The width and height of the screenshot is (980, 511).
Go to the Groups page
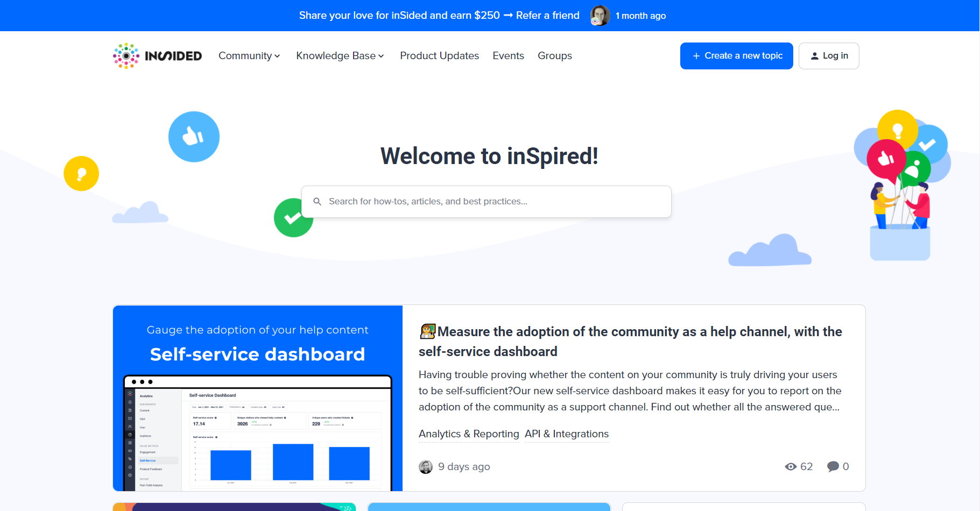[x=554, y=55]
